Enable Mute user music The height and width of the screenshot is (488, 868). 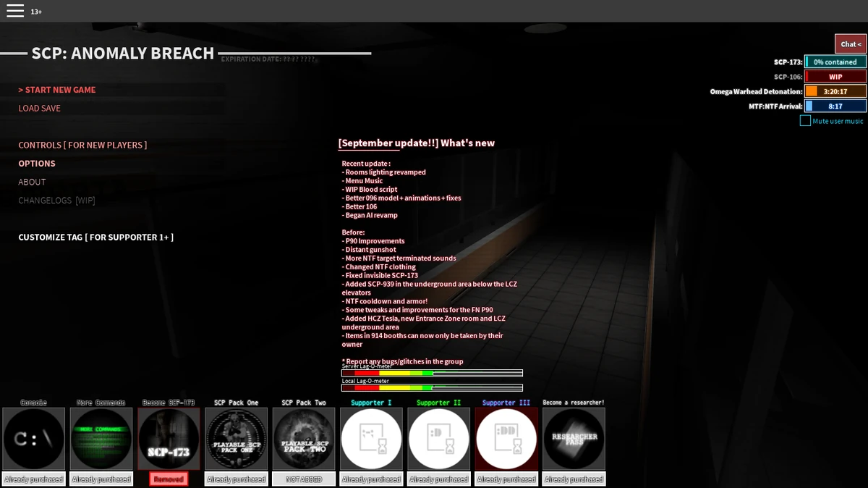click(806, 121)
